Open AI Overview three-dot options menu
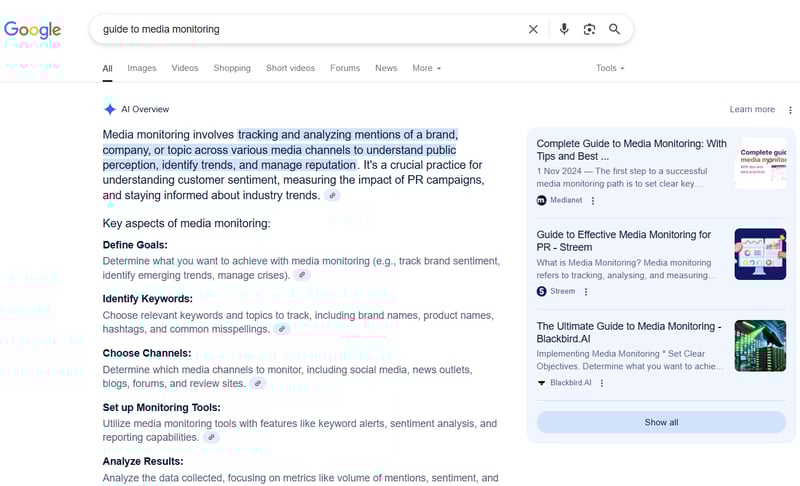The image size is (800, 486). 790,110
